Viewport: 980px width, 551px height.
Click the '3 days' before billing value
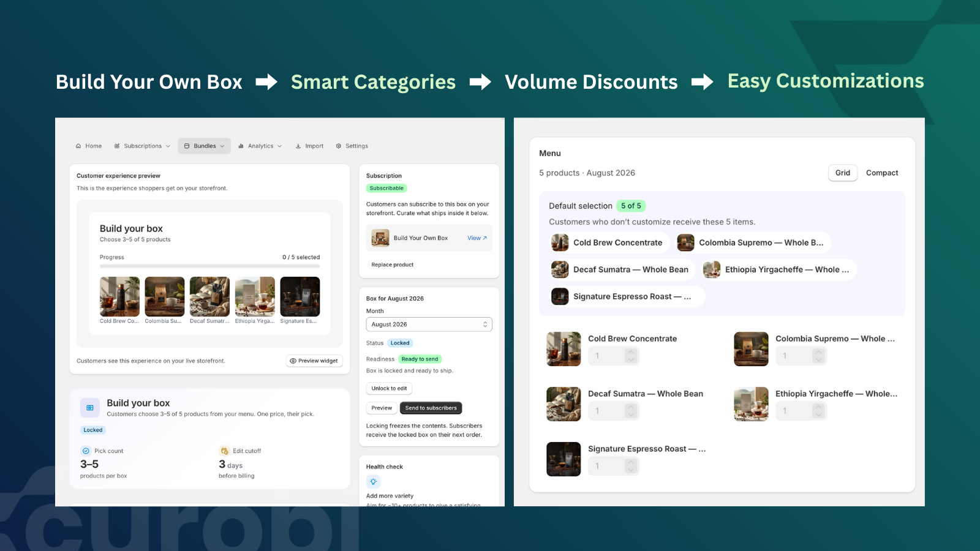[231, 465]
